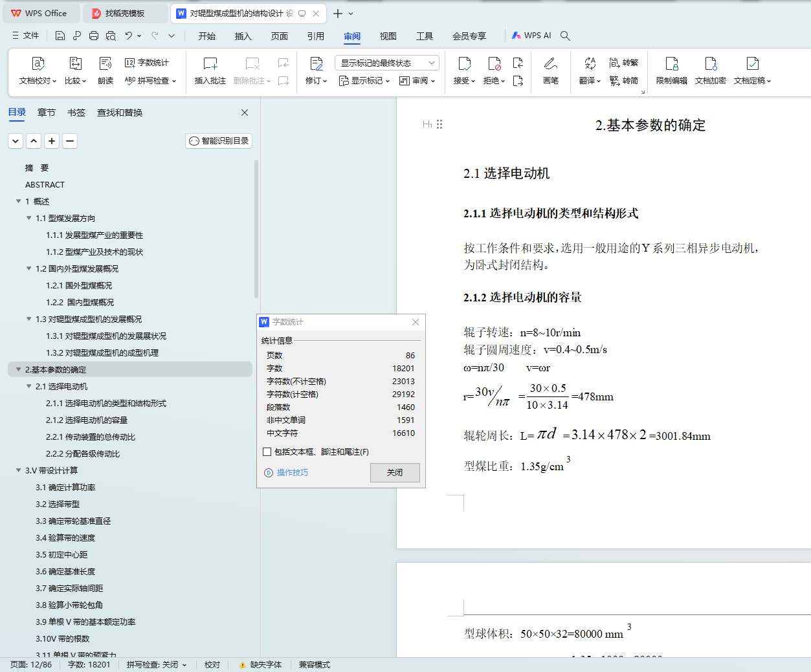
Task: Switch navigation pane to 书签
Action: tap(76, 113)
